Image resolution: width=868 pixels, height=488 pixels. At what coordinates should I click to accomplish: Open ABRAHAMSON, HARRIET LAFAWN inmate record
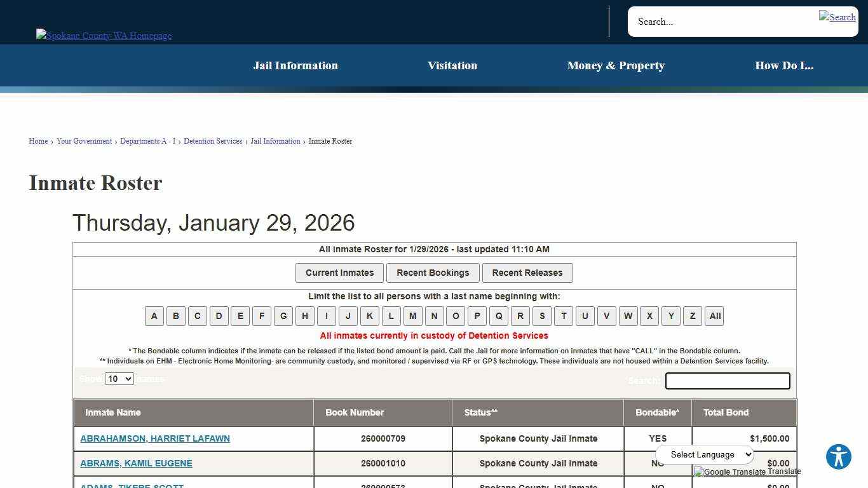click(x=154, y=438)
